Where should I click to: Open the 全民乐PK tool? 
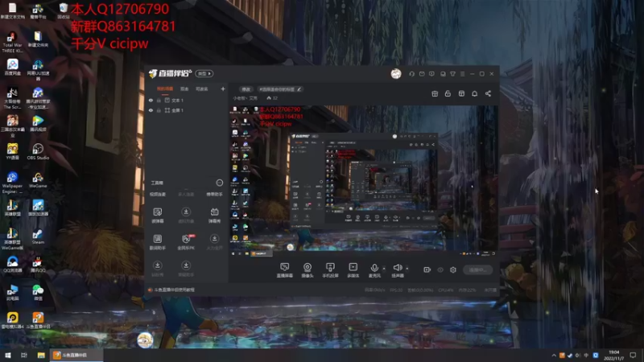pyautogui.click(x=186, y=242)
